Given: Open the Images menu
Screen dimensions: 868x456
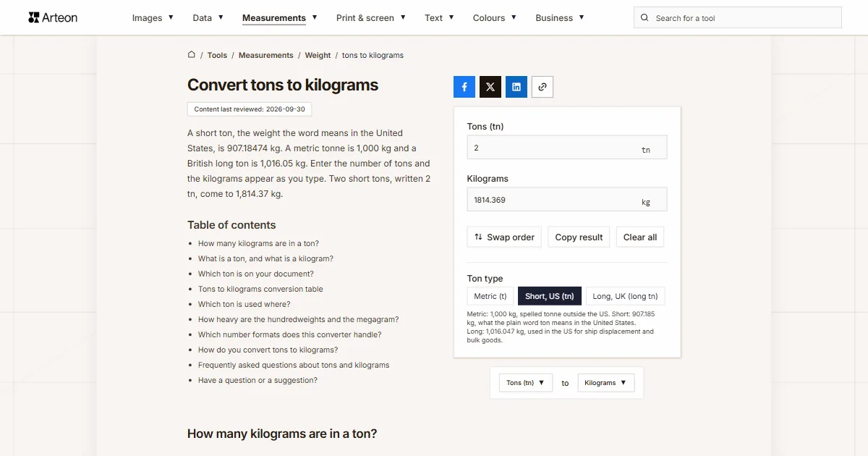Looking at the screenshot, I should click(x=153, y=18).
